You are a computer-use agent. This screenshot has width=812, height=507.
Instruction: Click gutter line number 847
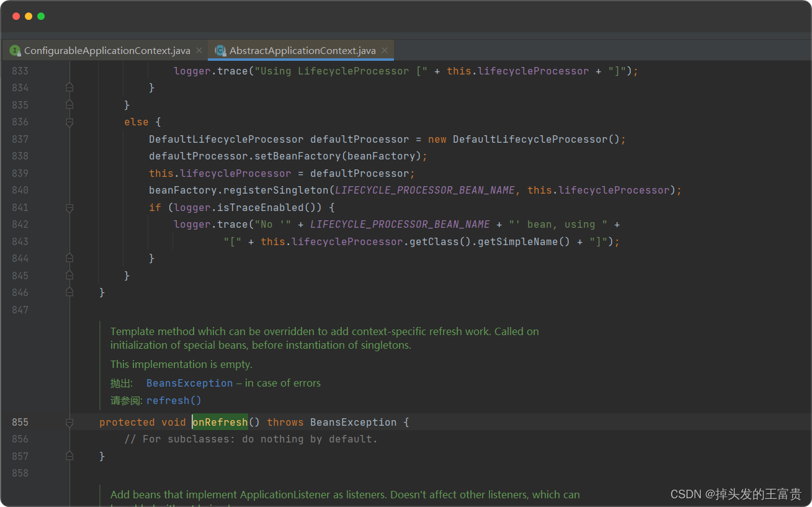[x=20, y=310]
